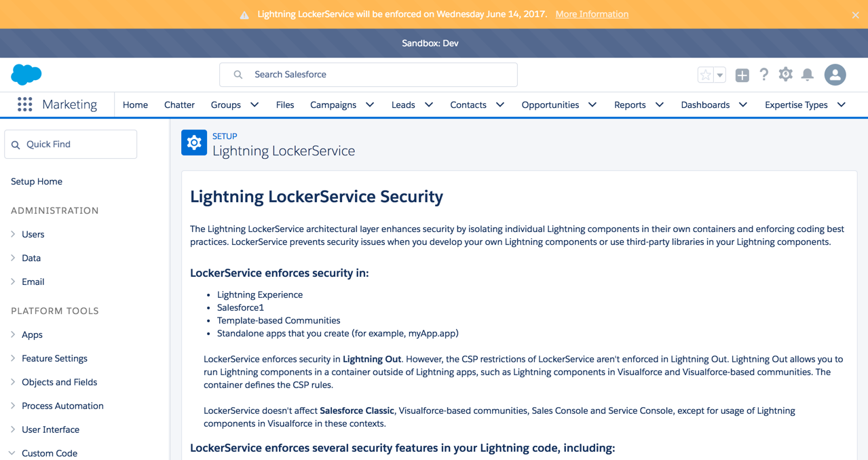868x460 pixels.
Task: Open the help question mark icon
Action: (x=763, y=75)
